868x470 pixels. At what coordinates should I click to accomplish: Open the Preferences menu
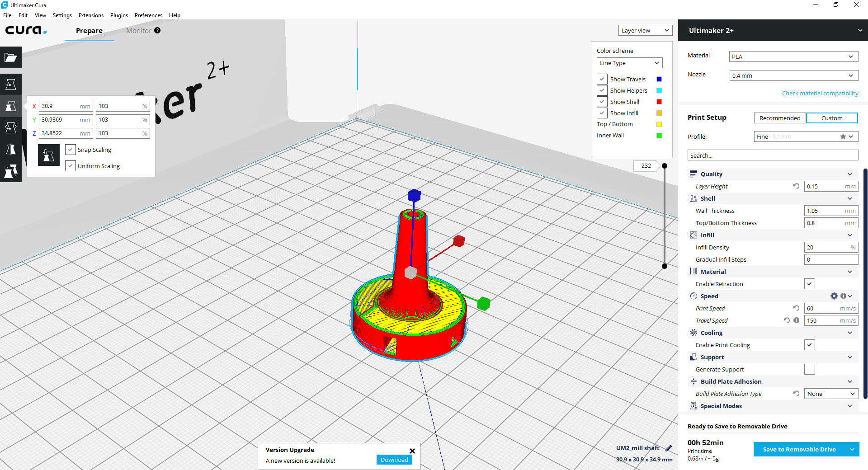[148, 15]
